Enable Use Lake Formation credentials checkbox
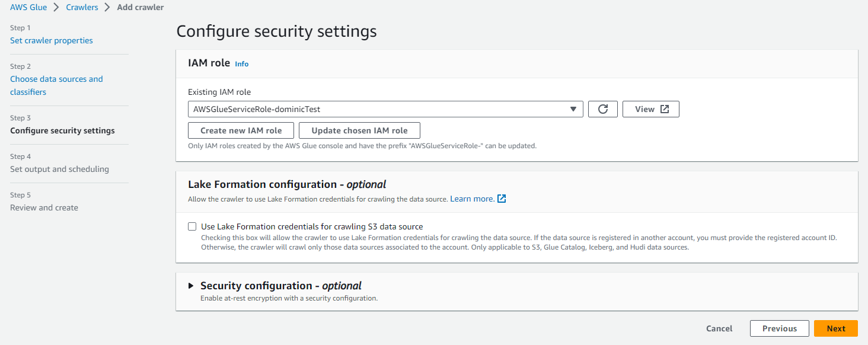 [x=192, y=226]
